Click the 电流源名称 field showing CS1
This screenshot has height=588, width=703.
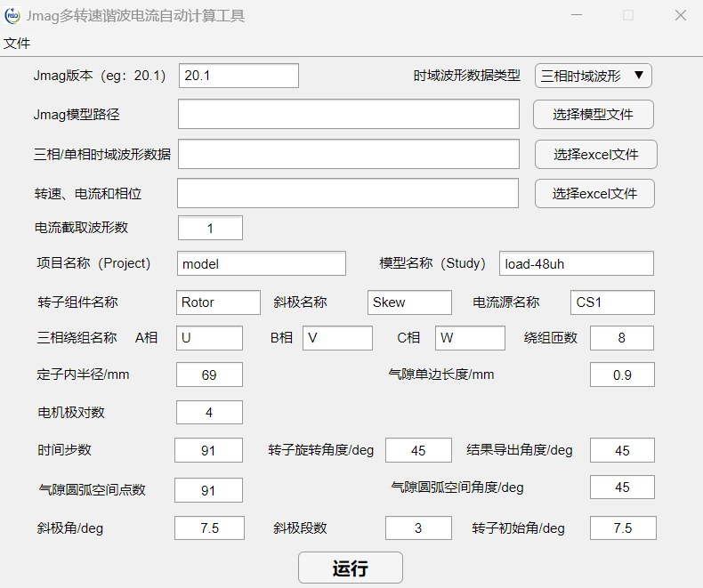[612, 302]
